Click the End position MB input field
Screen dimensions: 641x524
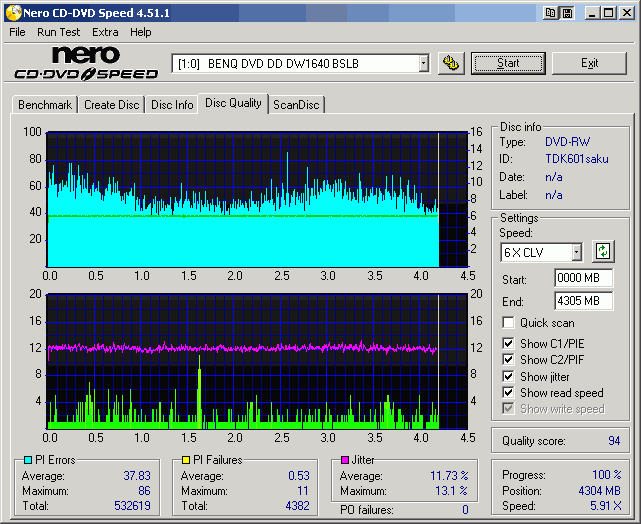[583, 300]
